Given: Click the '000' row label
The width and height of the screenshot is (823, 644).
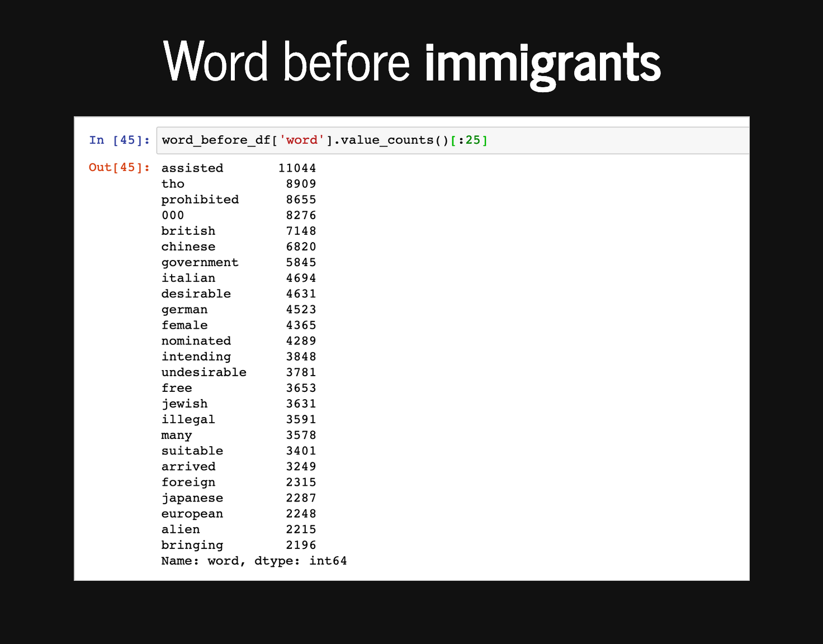Looking at the screenshot, I should (x=173, y=215).
